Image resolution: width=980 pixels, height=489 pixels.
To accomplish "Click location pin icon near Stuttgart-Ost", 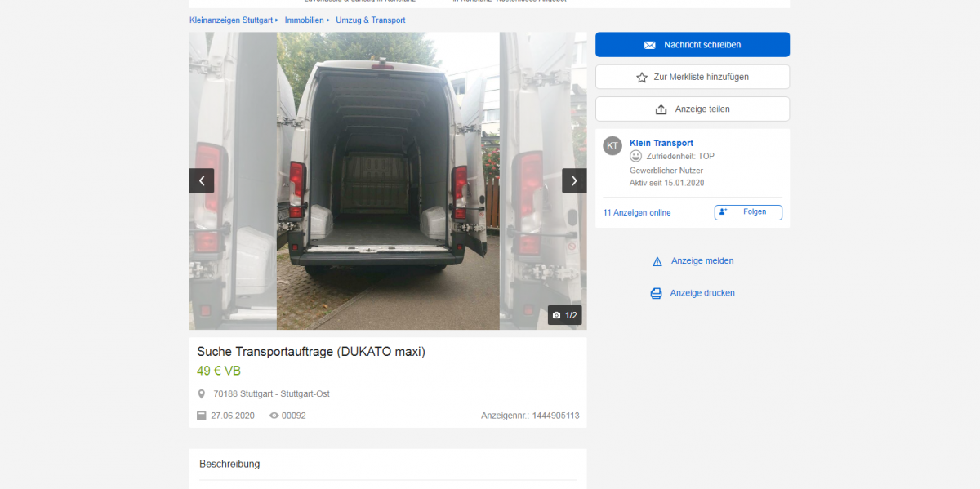I will pos(202,393).
